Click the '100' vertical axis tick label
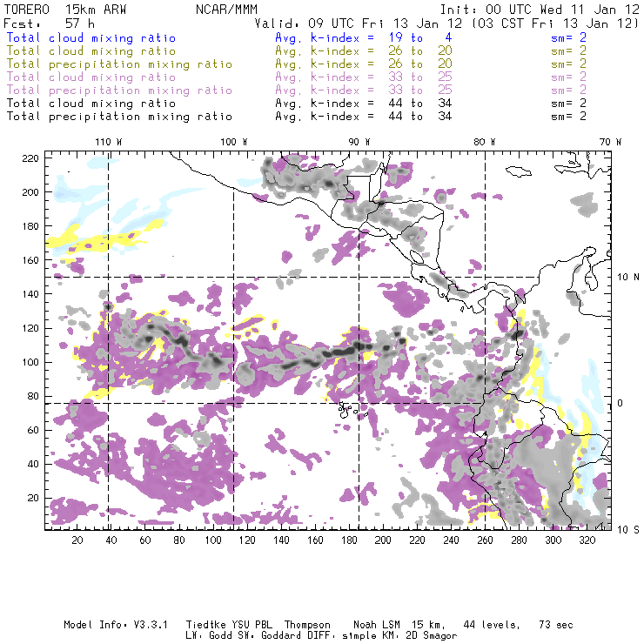The image size is (644, 644). [30, 362]
